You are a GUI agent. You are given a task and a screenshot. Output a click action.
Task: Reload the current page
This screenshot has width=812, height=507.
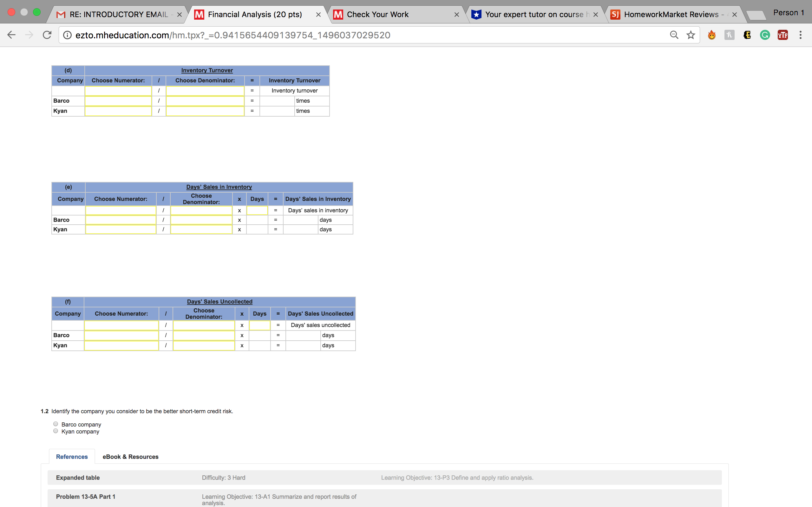pos(47,35)
